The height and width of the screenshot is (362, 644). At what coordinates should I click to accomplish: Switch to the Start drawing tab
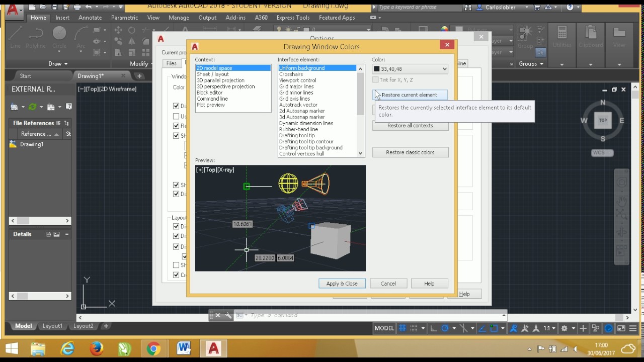coord(25,76)
